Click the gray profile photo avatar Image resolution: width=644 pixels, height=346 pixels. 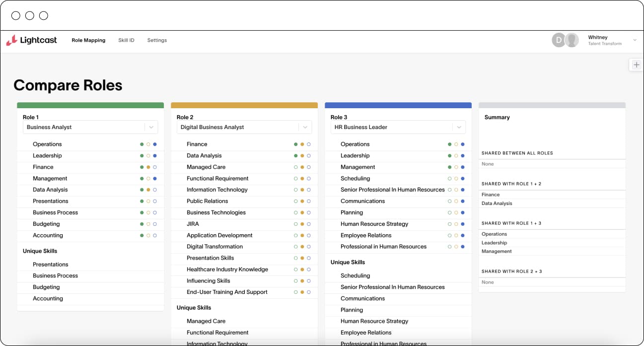click(x=572, y=40)
